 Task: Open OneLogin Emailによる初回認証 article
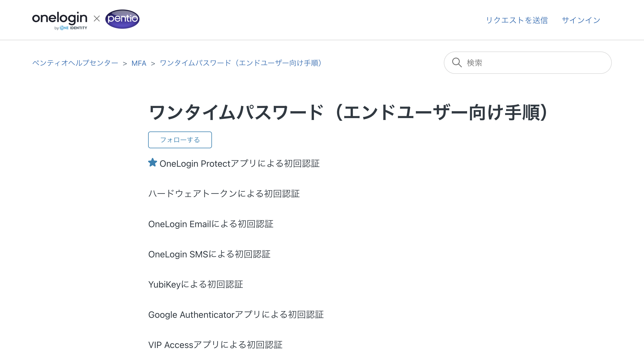coord(211,224)
